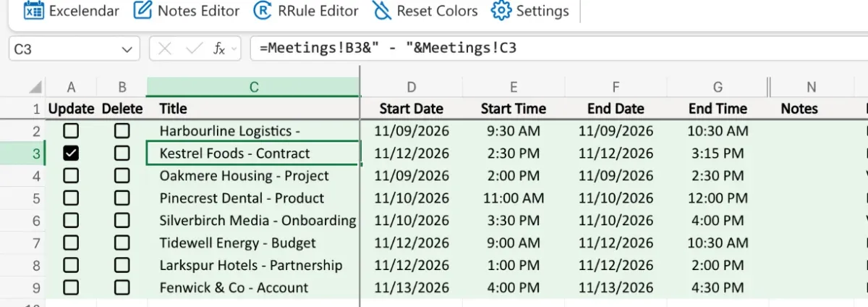Open the Settings gear
Viewport: 868px width, 307px height.
click(x=529, y=11)
